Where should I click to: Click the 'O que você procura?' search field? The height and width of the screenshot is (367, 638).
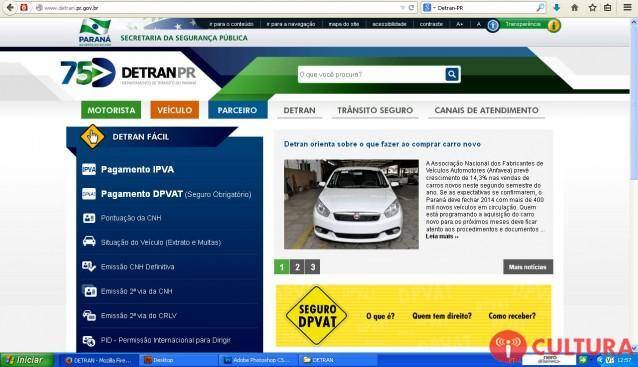click(x=371, y=74)
